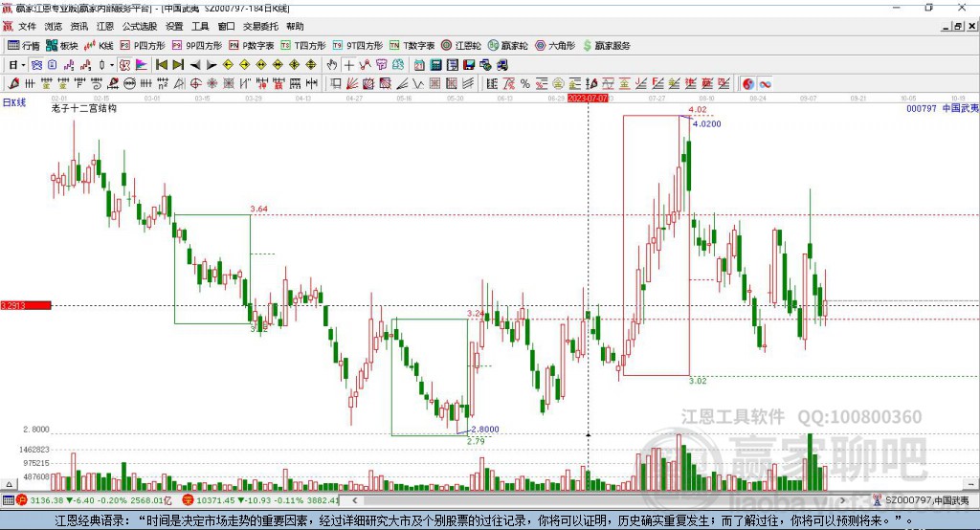Open 赢家服务 with the dollar icon

click(x=606, y=45)
